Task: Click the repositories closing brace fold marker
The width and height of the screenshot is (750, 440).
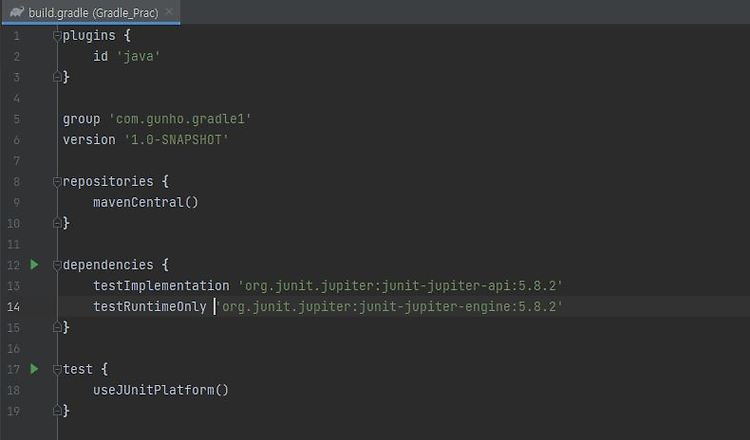Action: pyautogui.click(x=57, y=223)
